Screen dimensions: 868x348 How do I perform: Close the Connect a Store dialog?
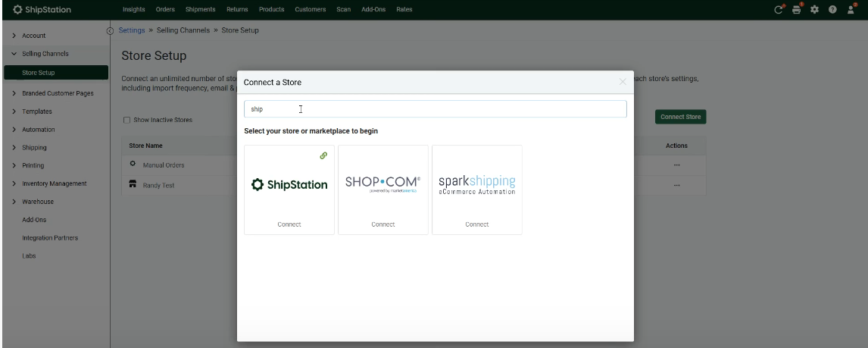623,82
